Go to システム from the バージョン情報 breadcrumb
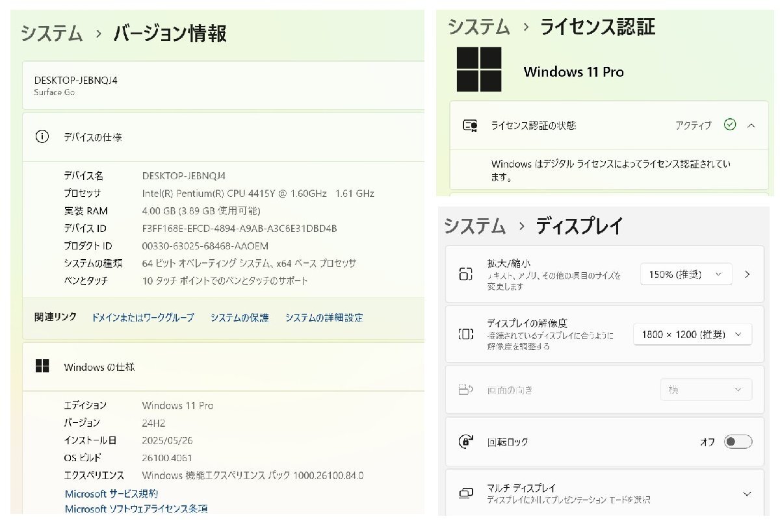Viewport: 780px width, 532px height. [51, 33]
